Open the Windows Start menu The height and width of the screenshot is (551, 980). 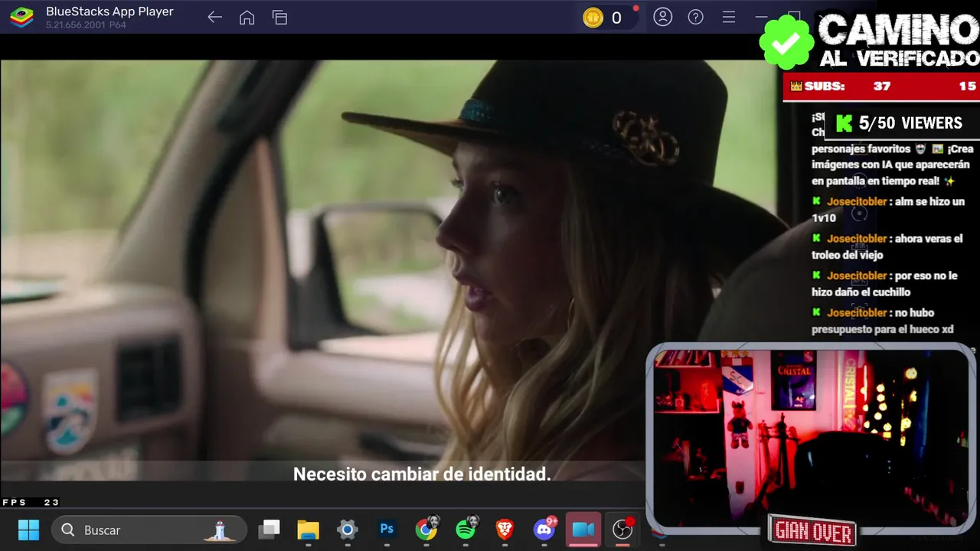click(x=28, y=530)
